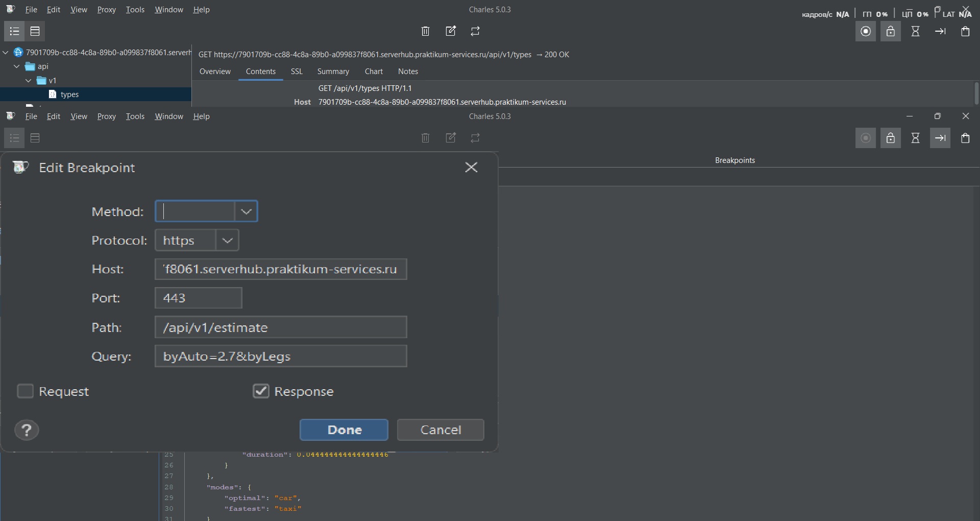The width and height of the screenshot is (980, 521).
Task: Collapse the api folder in tree
Action: click(x=17, y=66)
